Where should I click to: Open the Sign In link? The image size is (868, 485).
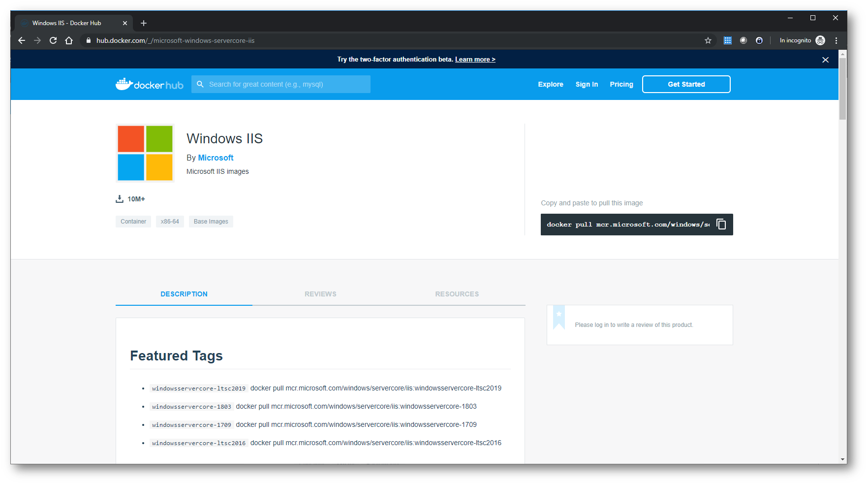tap(587, 84)
